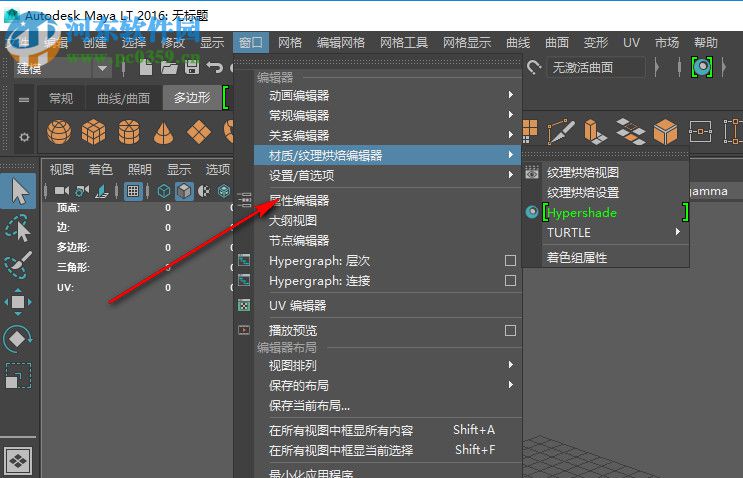Image resolution: width=743 pixels, height=478 pixels.
Task: Open Hypergraph: 连接 option box
Action: pos(510,280)
